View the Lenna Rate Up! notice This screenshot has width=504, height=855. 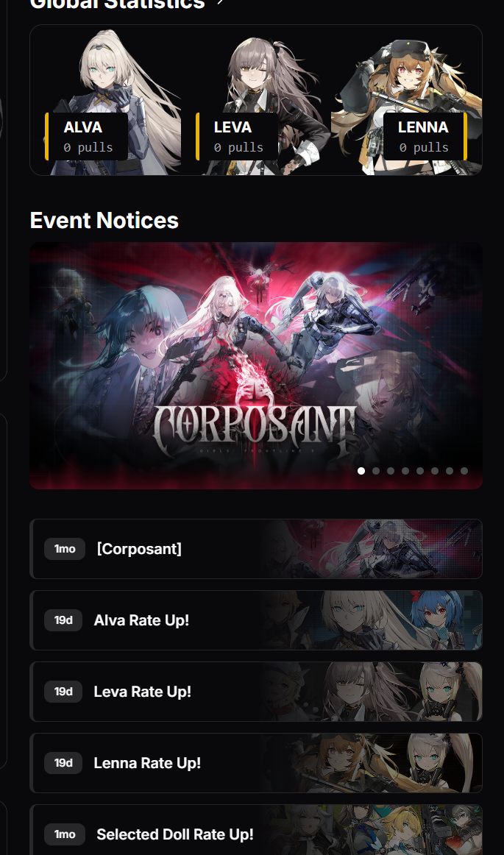click(x=256, y=763)
